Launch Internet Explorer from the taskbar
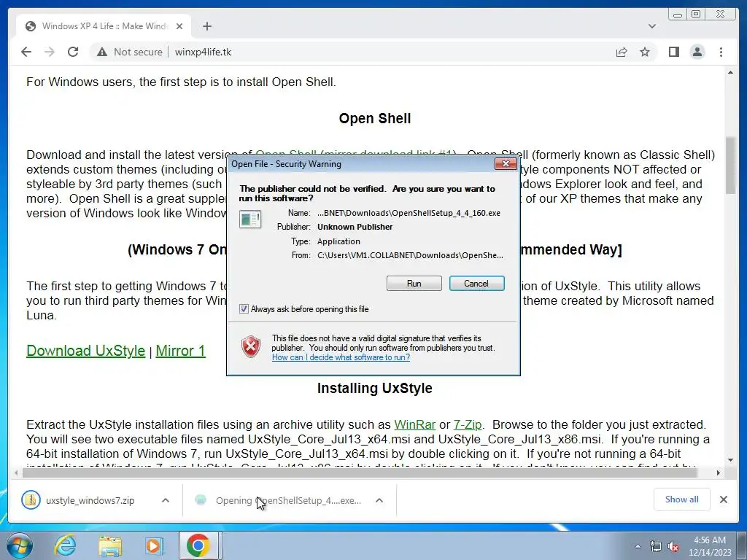This screenshot has height=560, width=747. point(65,545)
